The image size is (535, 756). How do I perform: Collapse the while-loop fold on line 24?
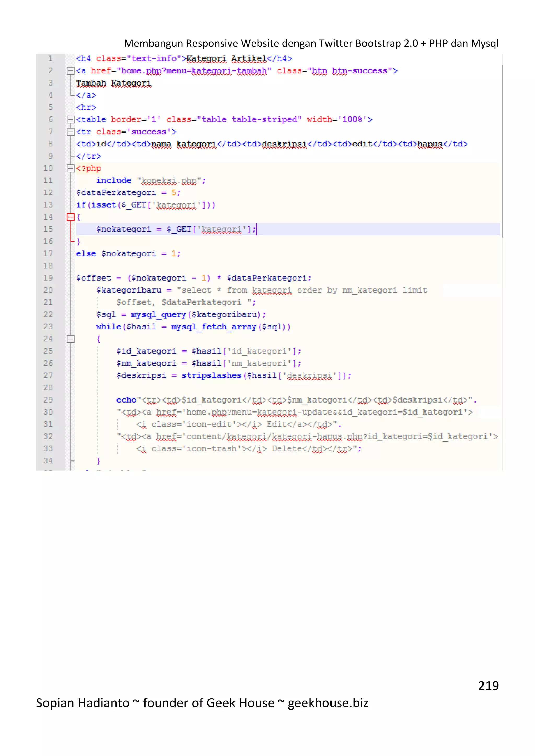[71, 339]
